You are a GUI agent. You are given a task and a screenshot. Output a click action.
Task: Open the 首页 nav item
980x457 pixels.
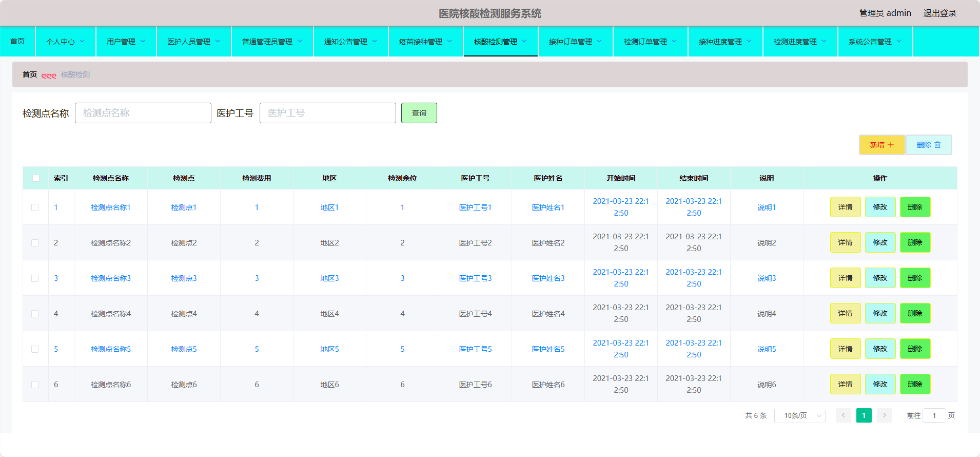[x=17, y=41]
